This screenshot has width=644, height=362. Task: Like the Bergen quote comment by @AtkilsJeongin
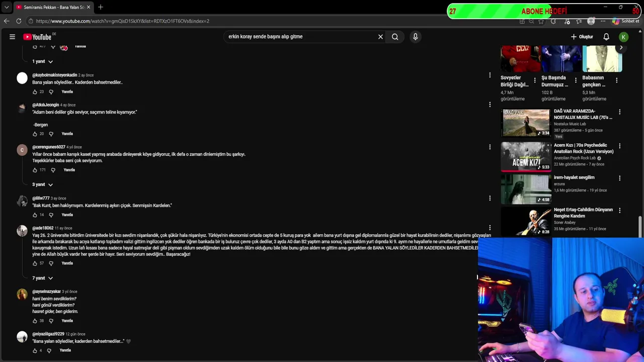(35, 134)
